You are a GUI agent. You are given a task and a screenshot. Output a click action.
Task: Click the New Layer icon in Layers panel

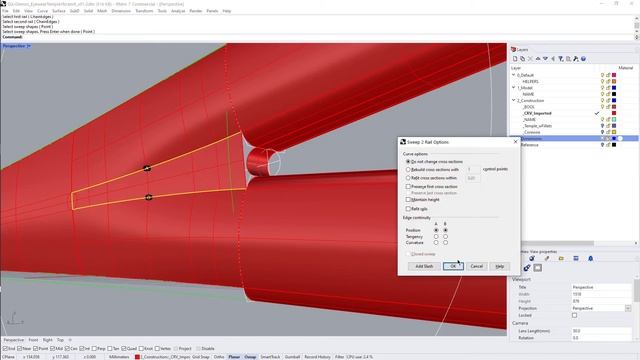point(515,59)
